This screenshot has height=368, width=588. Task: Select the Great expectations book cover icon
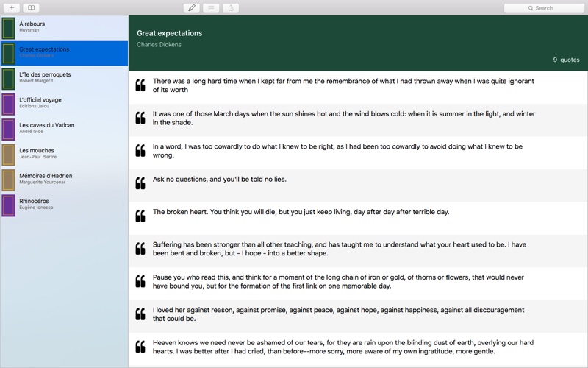point(8,53)
